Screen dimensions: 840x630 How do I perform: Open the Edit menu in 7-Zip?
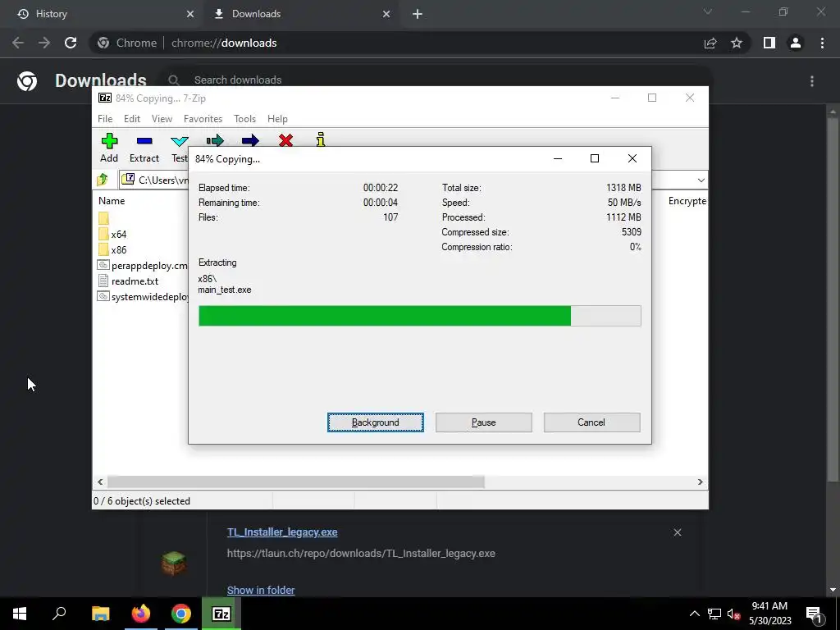tap(132, 119)
